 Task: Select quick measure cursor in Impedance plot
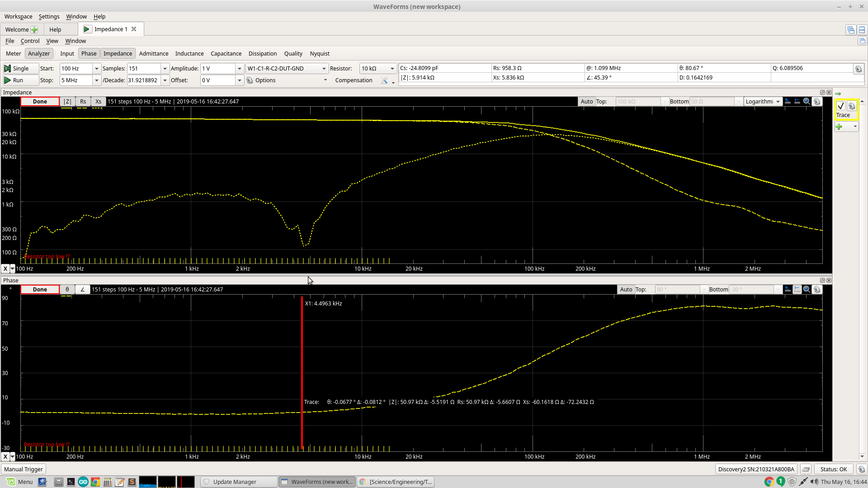(x=788, y=101)
